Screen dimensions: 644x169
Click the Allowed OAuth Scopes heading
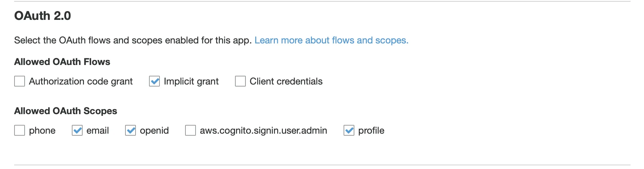(x=65, y=111)
